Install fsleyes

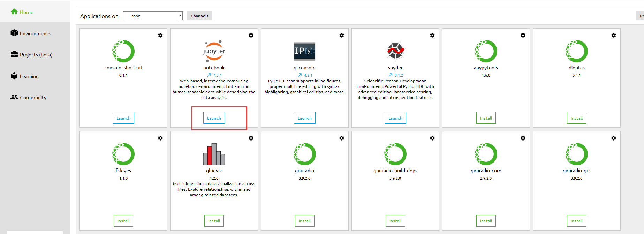coord(123,221)
